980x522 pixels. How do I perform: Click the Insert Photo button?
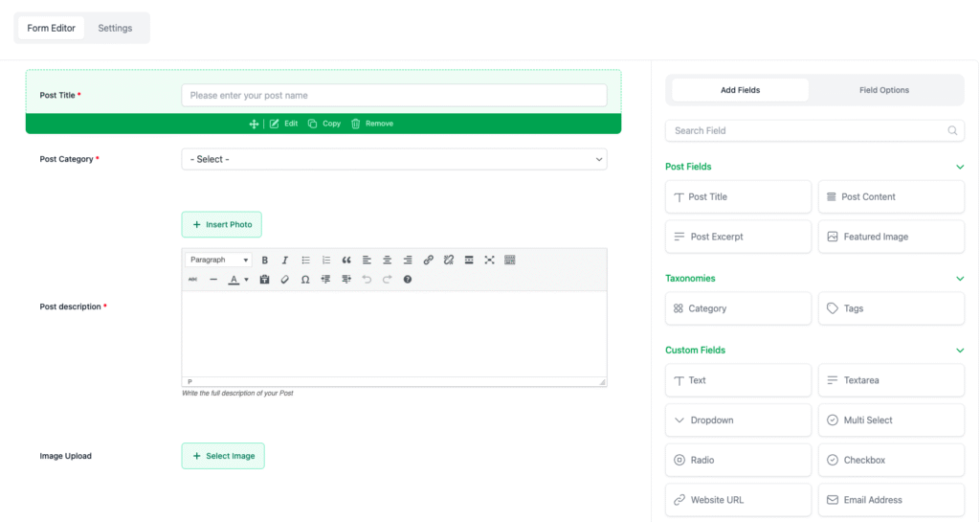tap(221, 224)
